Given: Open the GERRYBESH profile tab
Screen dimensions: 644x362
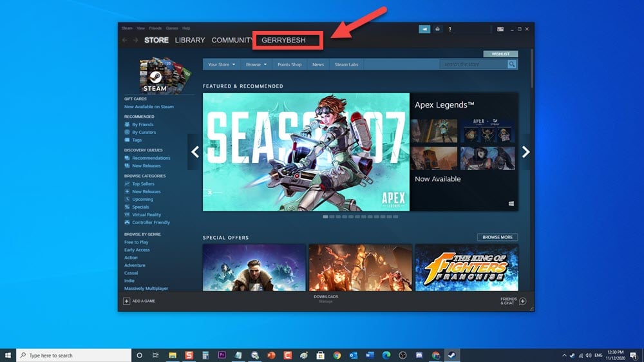Looking at the screenshot, I should (x=283, y=41).
